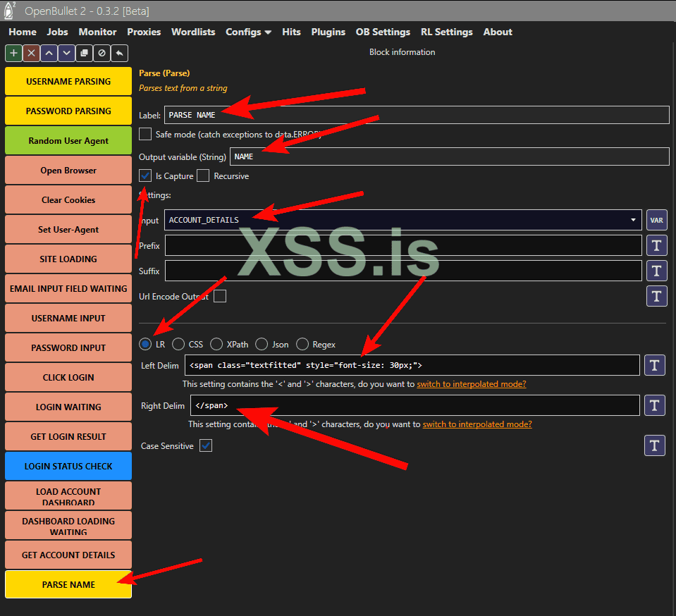
Task: Select the Random User Agent block
Action: coord(68,140)
